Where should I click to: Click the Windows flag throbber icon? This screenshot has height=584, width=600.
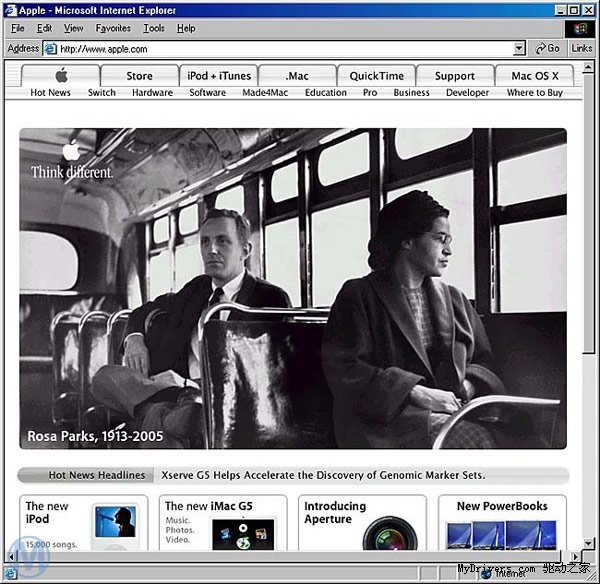pyautogui.click(x=580, y=29)
